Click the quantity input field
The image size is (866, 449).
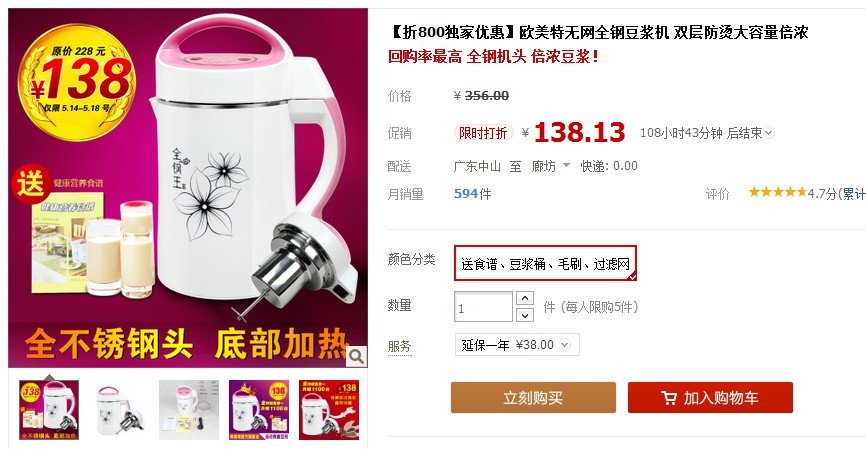click(484, 307)
